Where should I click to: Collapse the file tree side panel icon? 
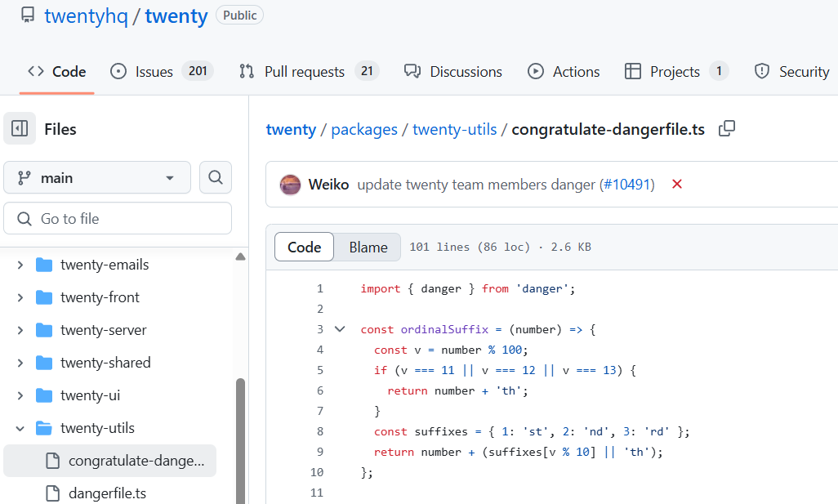pyautogui.click(x=20, y=129)
